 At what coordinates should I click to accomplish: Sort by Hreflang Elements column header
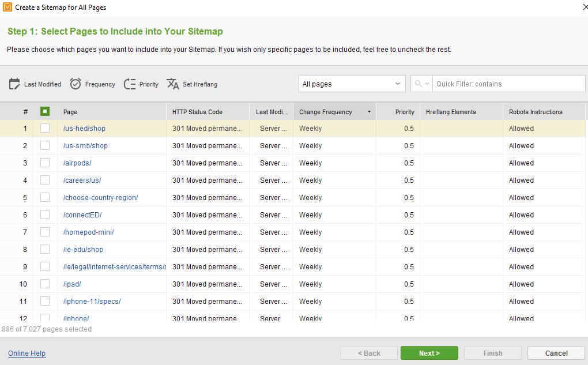(x=462, y=112)
